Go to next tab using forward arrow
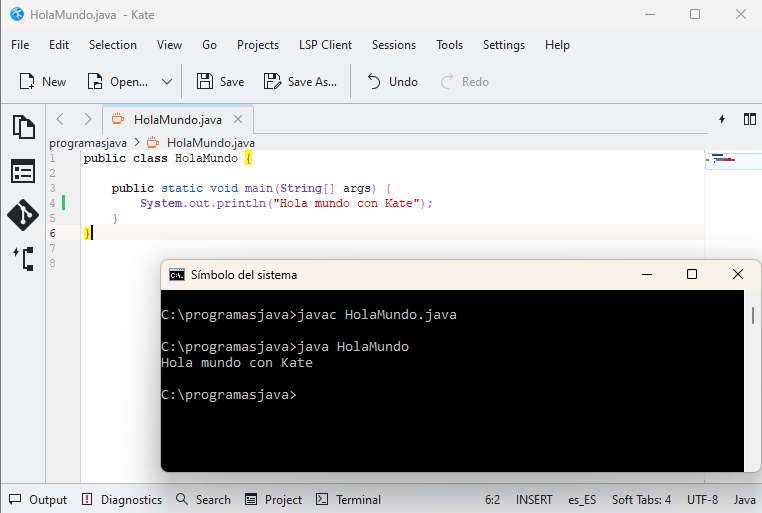 tap(87, 119)
